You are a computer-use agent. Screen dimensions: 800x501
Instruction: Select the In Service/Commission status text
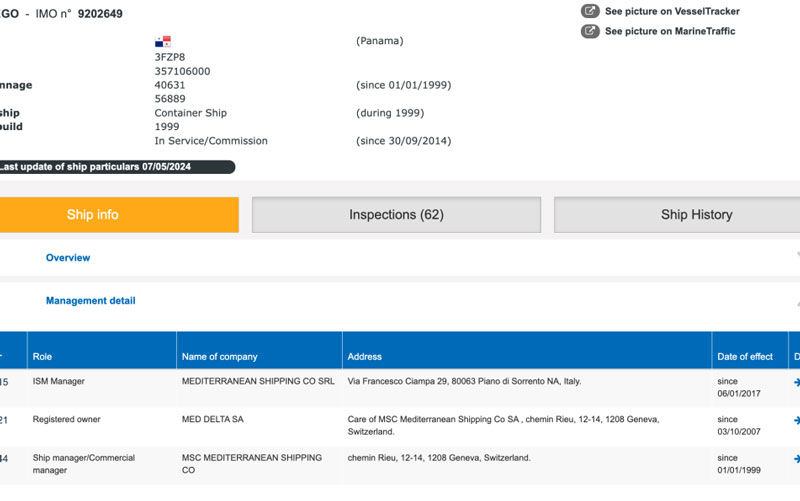[x=211, y=141]
